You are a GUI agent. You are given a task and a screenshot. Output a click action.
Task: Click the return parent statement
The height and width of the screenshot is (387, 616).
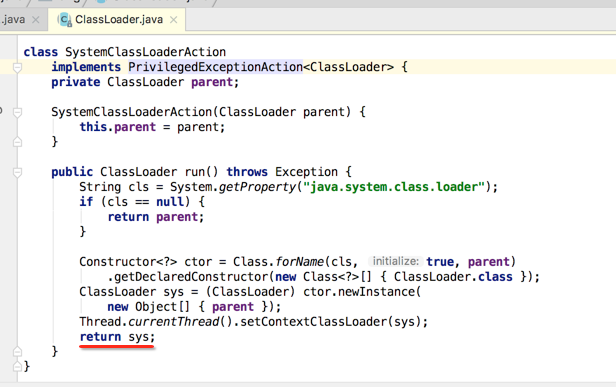156,217
